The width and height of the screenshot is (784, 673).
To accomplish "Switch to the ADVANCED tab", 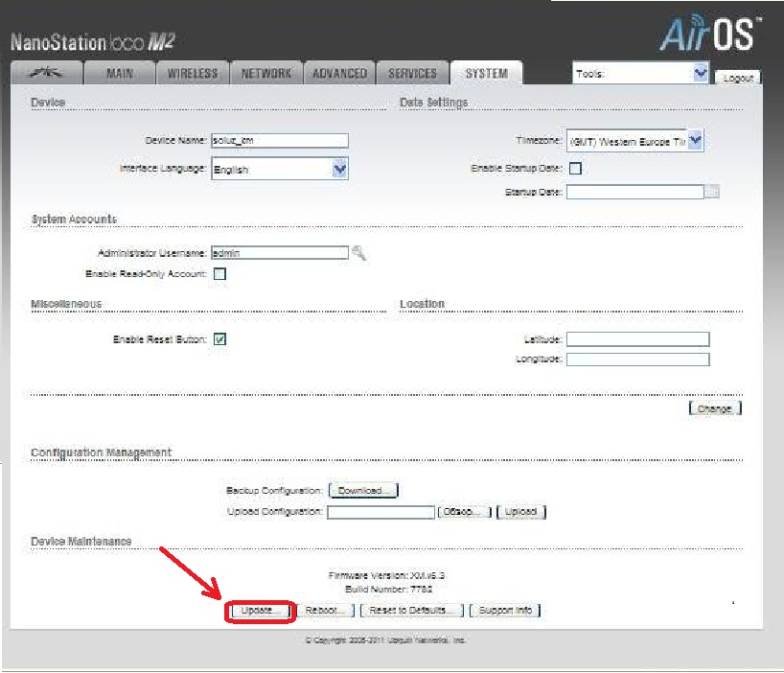I will pyautogui.click(x=339, y=73).
